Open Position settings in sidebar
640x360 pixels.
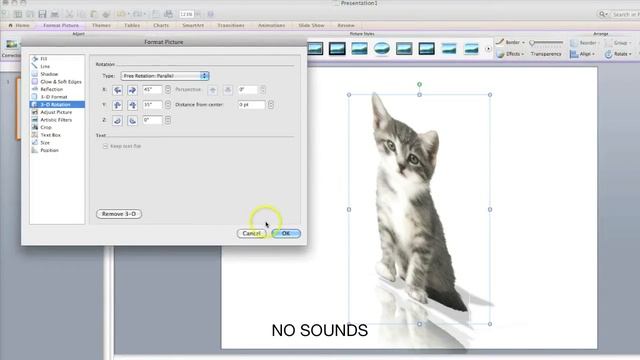click(x=49, y=150)
